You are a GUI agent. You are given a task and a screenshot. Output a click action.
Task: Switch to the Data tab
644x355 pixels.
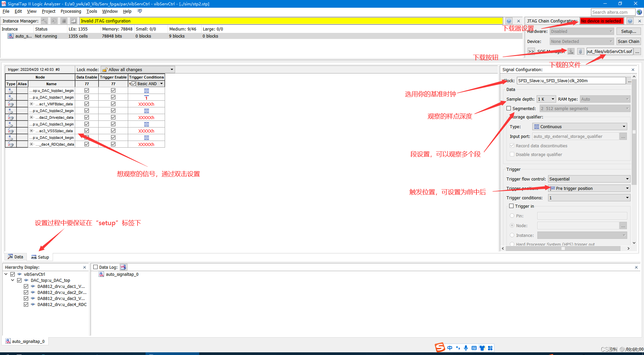[15, 257]
